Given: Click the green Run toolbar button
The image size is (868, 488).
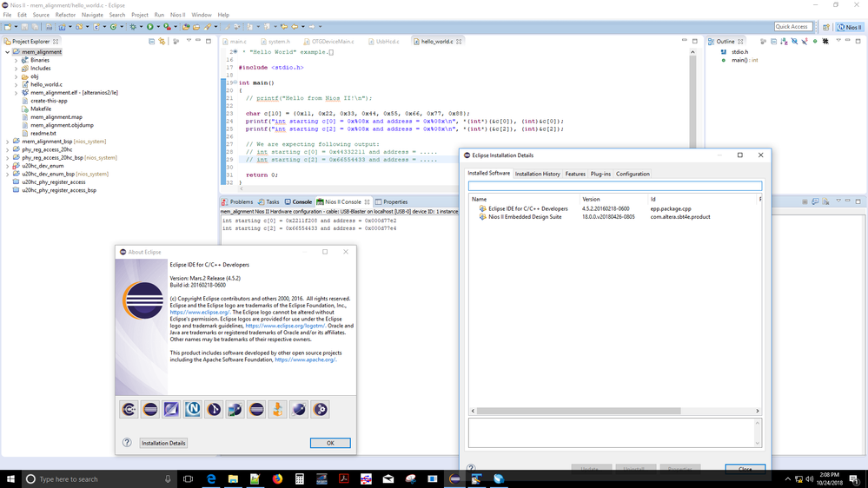Looking at the screenshot, I should [149, 27].
